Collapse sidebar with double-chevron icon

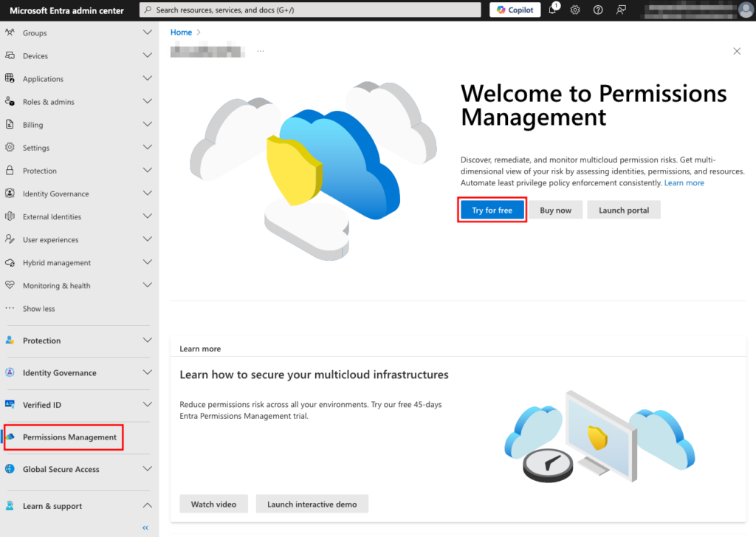point(145,528)
